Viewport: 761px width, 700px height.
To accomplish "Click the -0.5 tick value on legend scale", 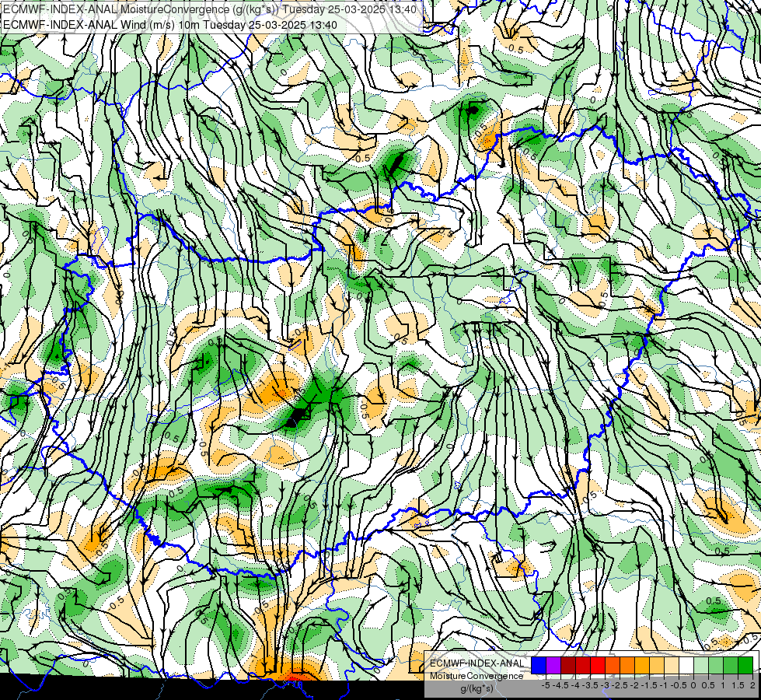I will [x=679, y=685].
